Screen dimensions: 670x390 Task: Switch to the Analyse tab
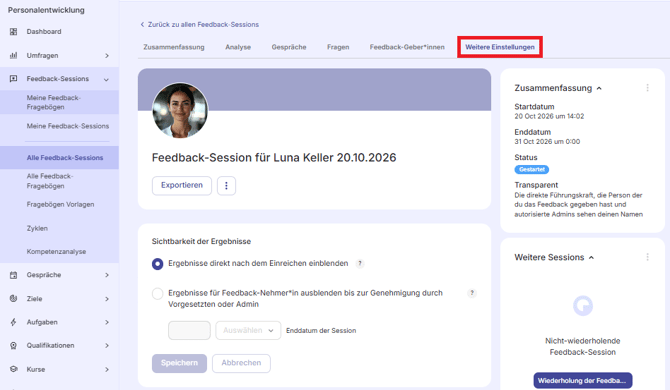pos(238,47)
